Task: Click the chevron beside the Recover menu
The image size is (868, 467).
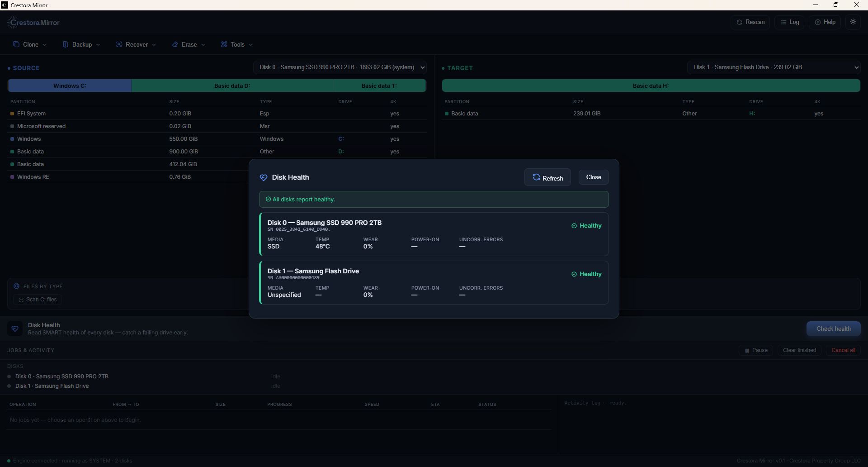Action: pyautogui.click(x=154, y=45)
